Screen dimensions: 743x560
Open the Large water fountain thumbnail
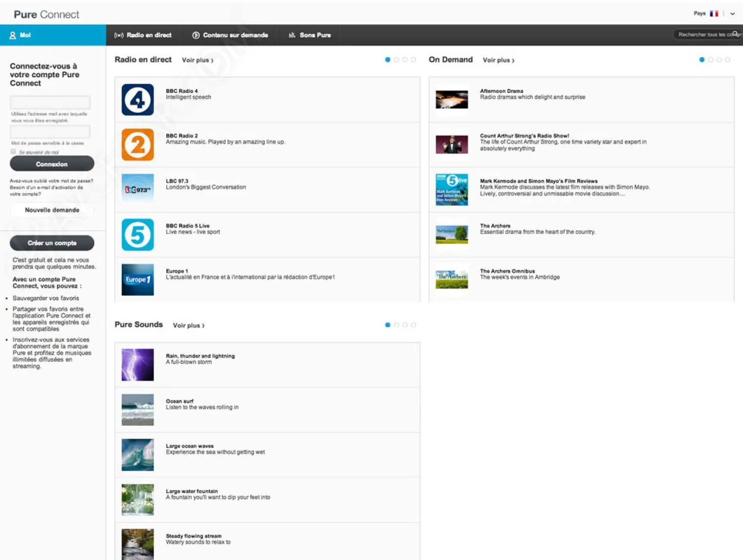click(137, 499)
